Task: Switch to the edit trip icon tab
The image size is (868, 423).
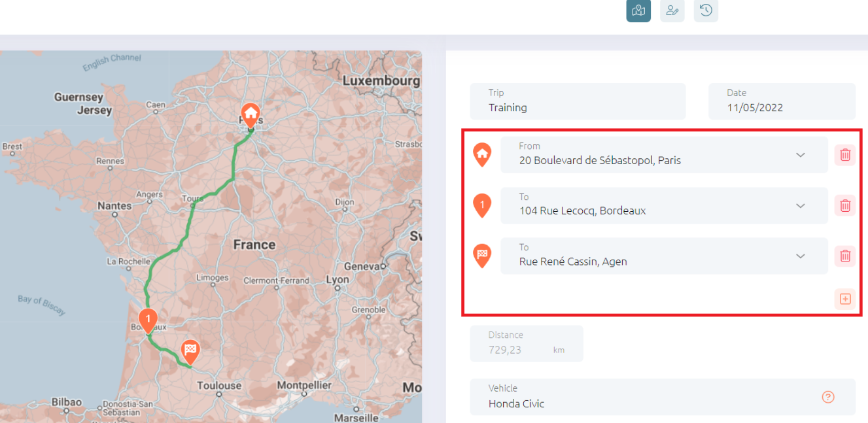Action: pyautogui.click(x=672, y=10)
